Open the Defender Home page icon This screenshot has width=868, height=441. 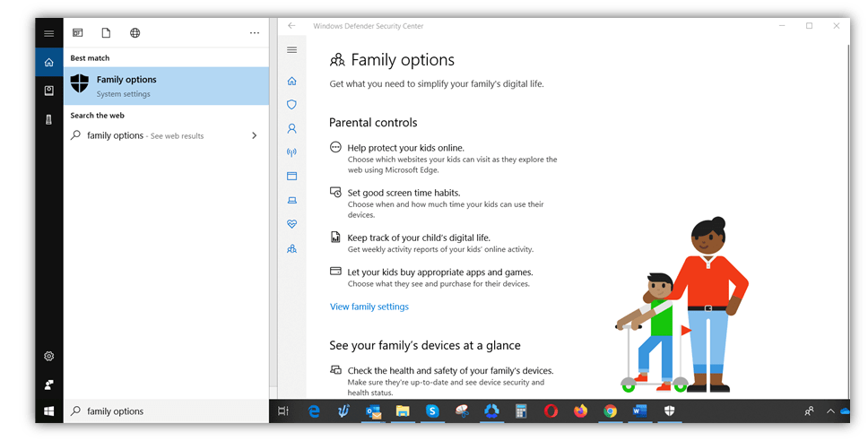291,82
